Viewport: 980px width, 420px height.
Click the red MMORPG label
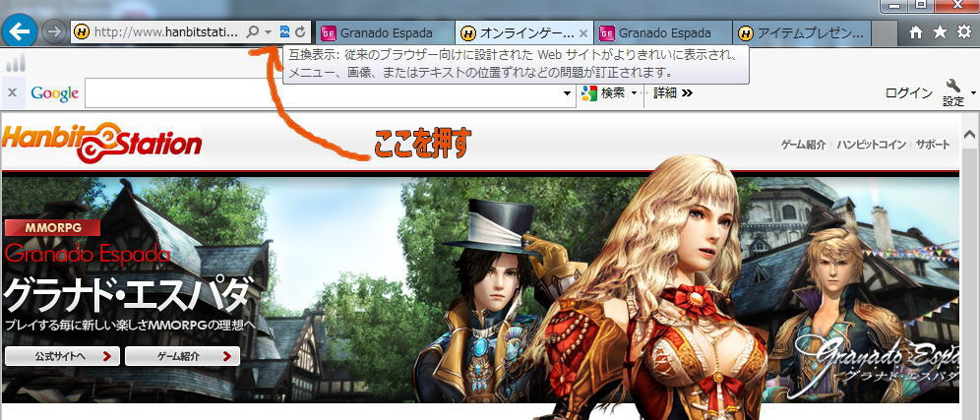[x=53, y=227]
